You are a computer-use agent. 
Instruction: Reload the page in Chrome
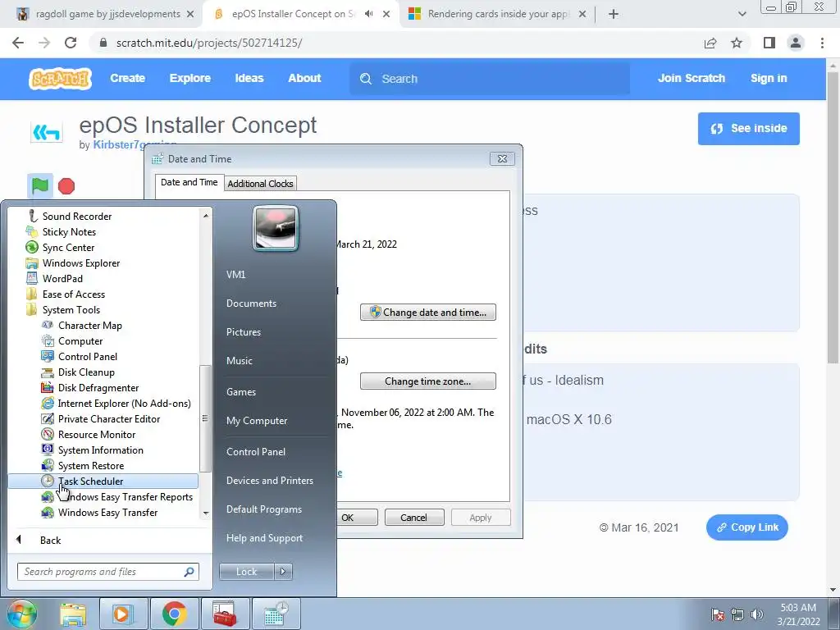point(71,43)
